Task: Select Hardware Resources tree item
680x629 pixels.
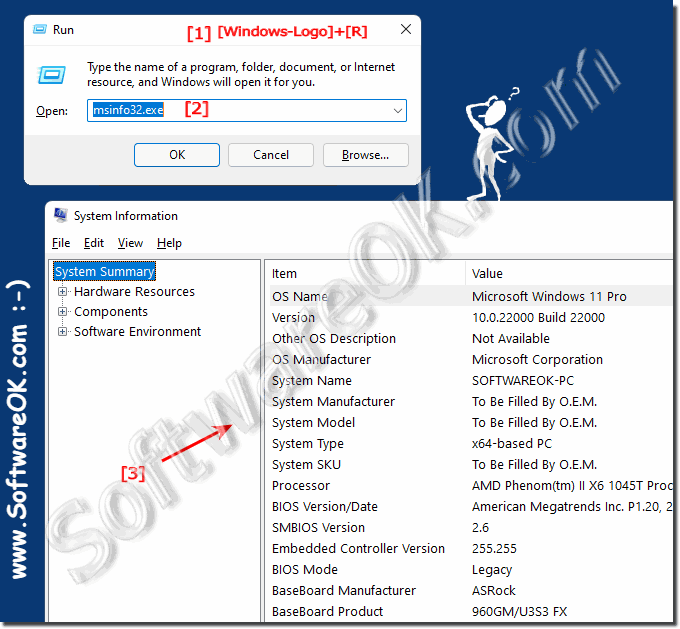Action: click(x=134, y=292)
